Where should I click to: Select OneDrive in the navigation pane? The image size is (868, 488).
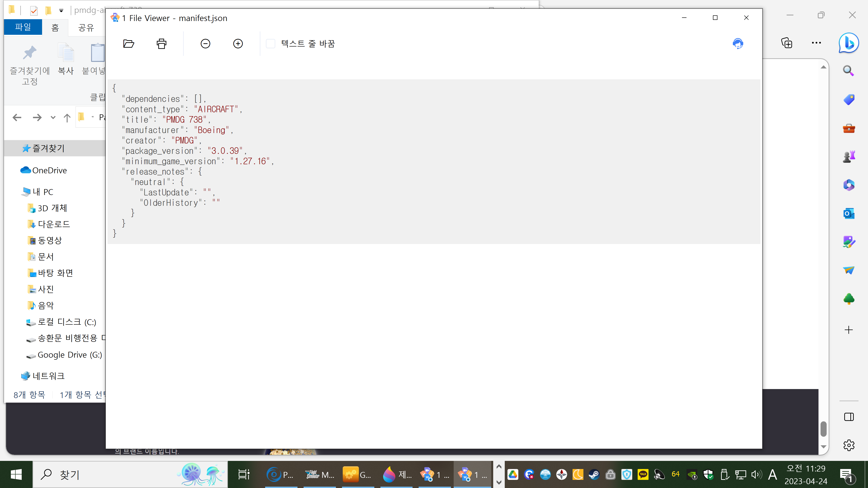click(44, 170)
